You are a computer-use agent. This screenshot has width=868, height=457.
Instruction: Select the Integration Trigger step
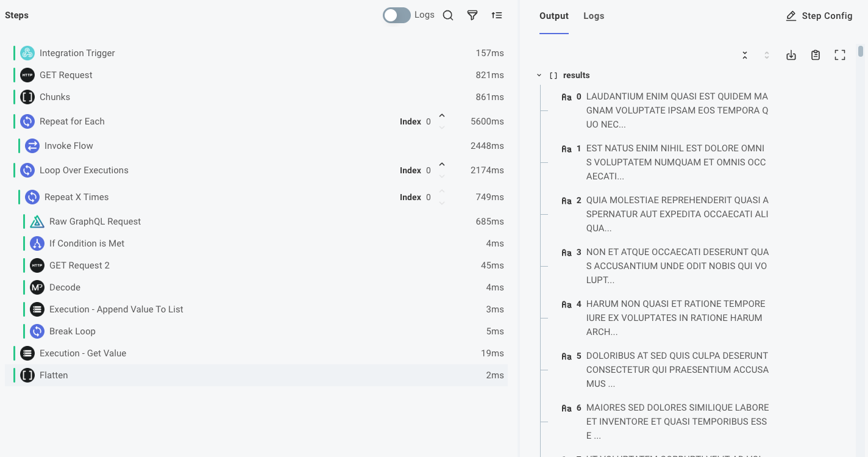77,53
